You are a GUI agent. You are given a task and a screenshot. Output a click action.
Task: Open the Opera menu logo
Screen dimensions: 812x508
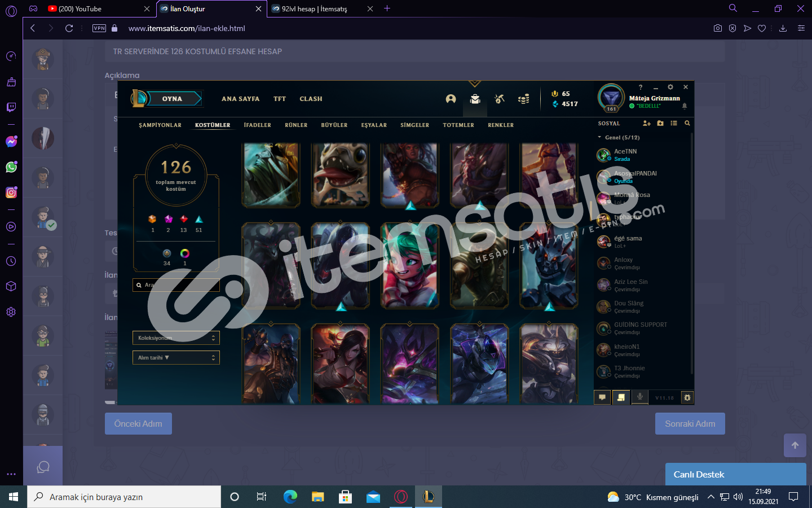pos(11,11)
